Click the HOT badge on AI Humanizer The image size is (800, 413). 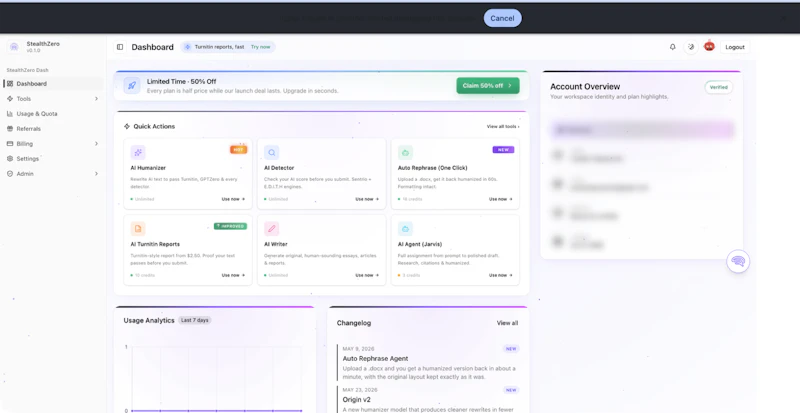tap(238, 150)
